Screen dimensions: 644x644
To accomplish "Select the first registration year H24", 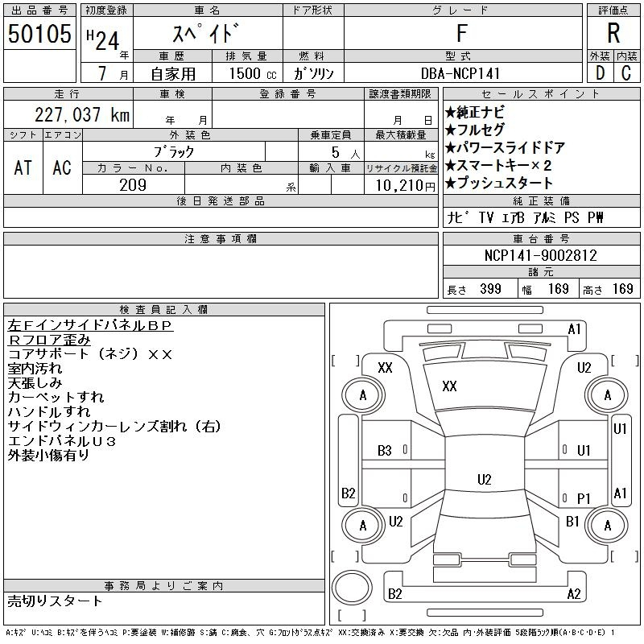I will (103, 40).
